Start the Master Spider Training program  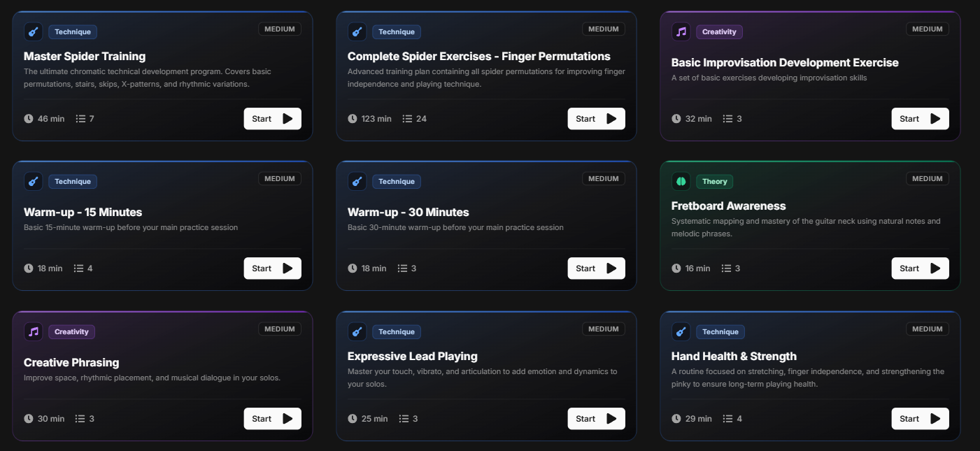pos(272,118)
